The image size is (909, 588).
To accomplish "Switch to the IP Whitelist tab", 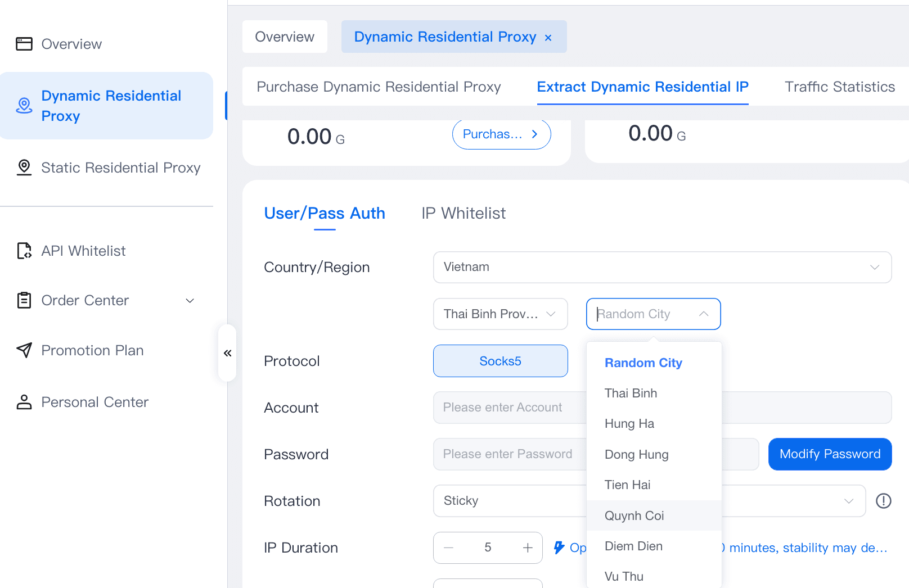I will pos(463,214).
